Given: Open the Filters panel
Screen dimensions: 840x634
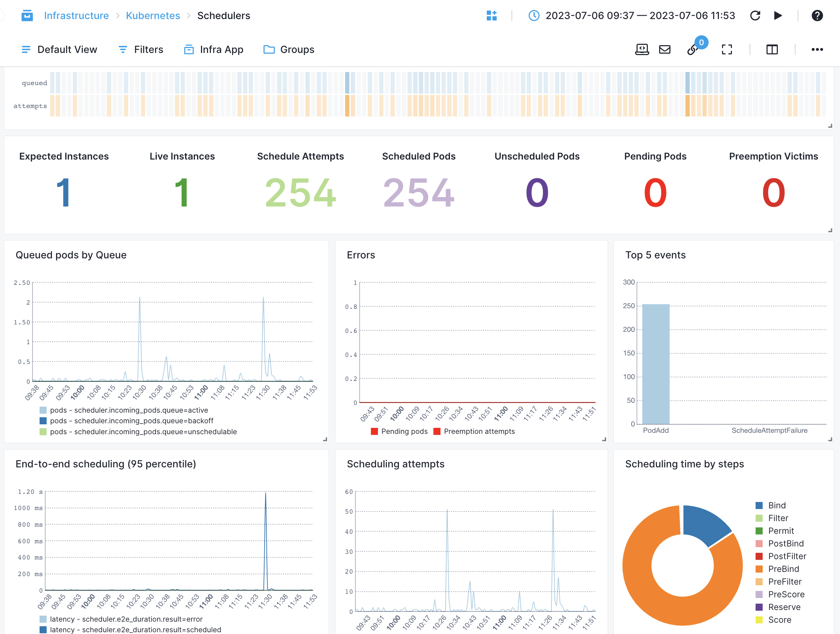Looking at the screenshot, I should (x=141, y=50).
